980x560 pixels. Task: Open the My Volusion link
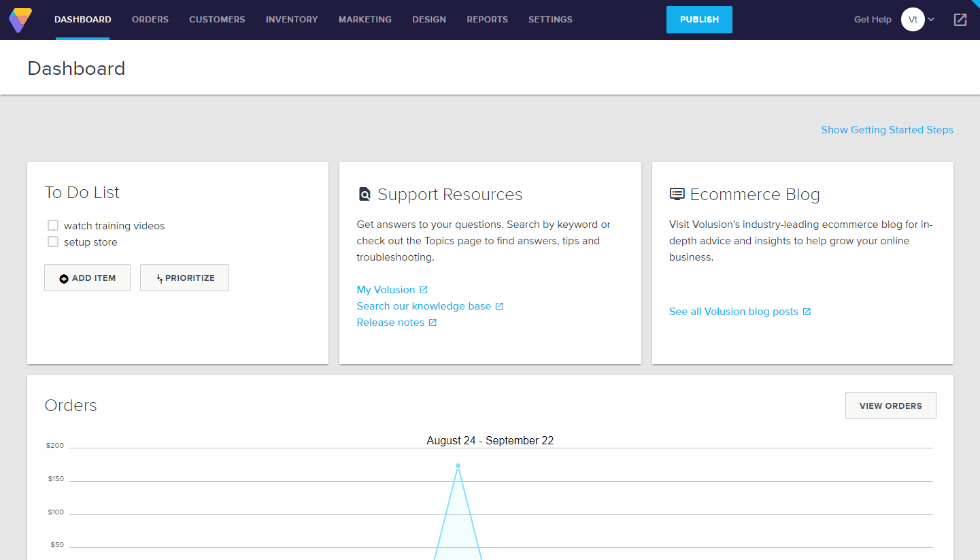pos(386,290)
